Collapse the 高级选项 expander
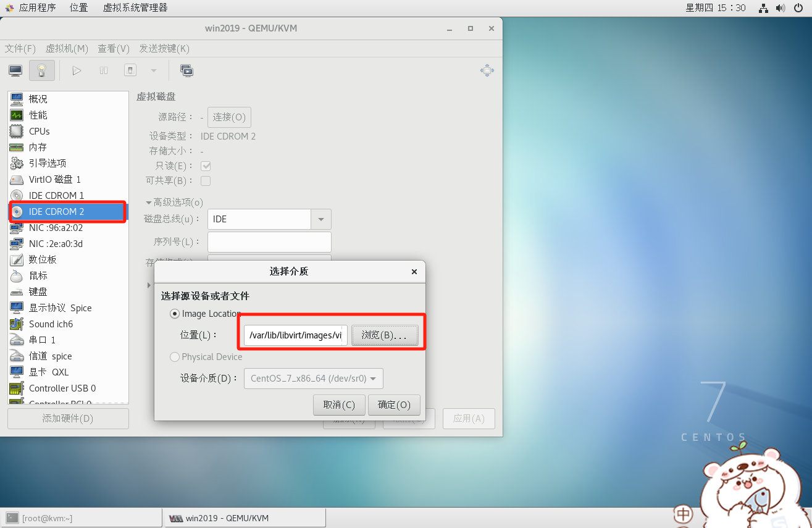812x528 pixels. tap(149, 203)
